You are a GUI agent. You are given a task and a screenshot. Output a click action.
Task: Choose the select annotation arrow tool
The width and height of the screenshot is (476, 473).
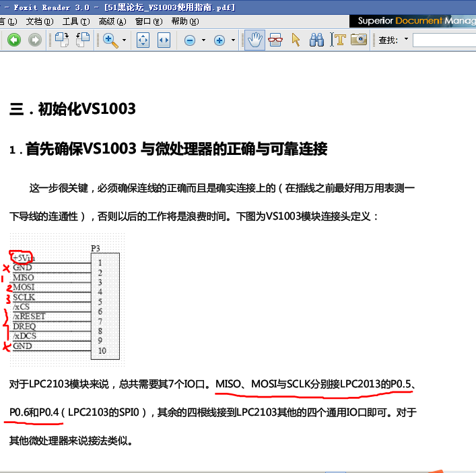pyautogui.click(x=296, y=40)
